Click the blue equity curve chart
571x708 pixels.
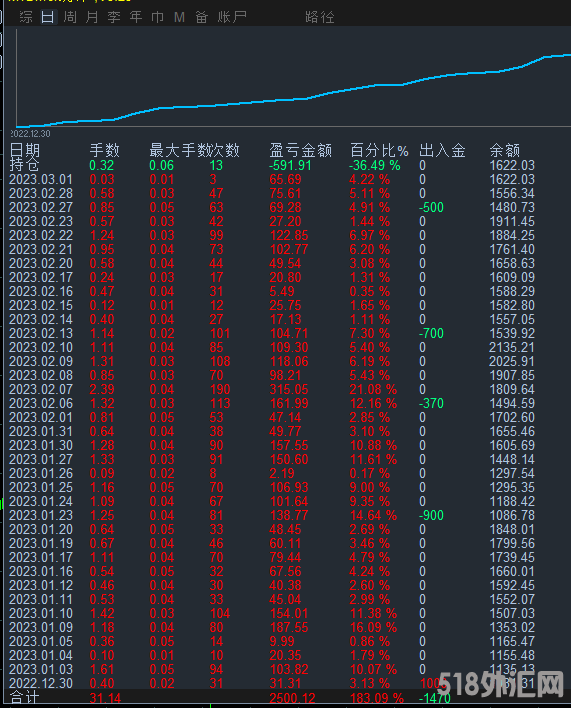click(x=293, y=90)
